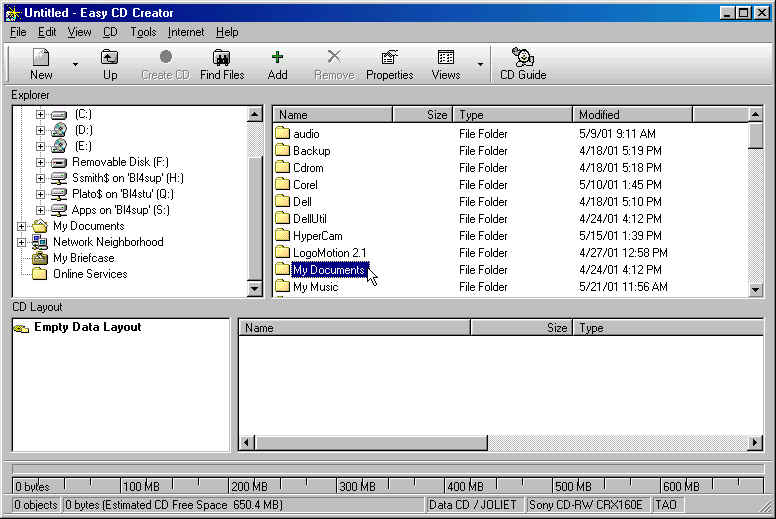Viewport: 776px width, 519px height.
Task: Open the Help menu
Action: point(227,32)
